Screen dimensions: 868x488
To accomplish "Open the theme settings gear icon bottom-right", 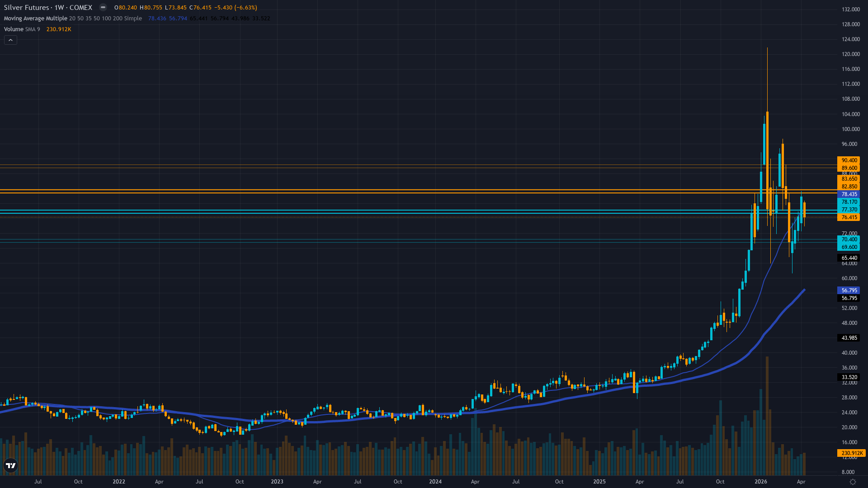I will [854, 482].
